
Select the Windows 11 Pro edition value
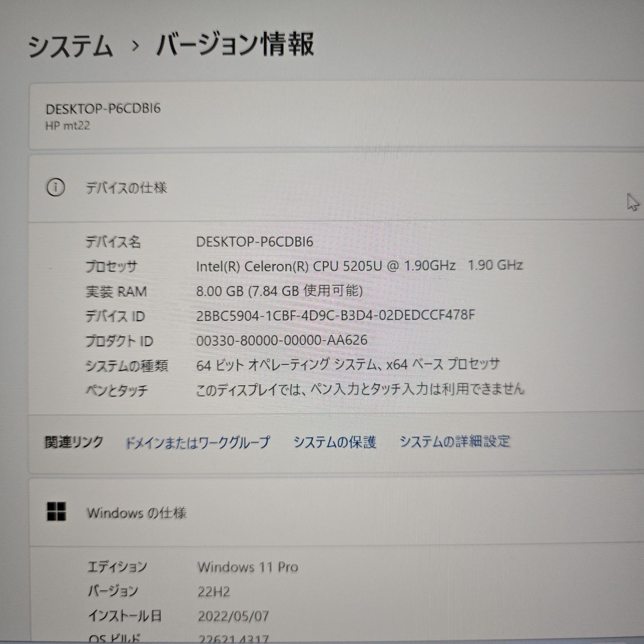pyautogui.click(x=248, y=567)
